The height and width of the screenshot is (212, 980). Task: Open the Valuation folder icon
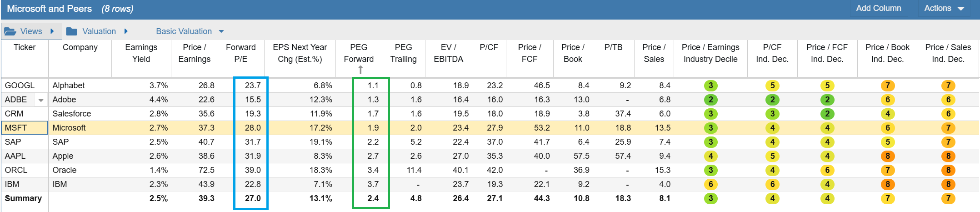[x=71, y=31]
